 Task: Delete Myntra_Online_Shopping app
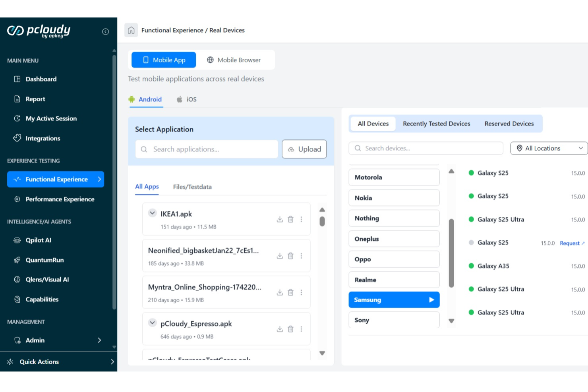pos(290,292)
